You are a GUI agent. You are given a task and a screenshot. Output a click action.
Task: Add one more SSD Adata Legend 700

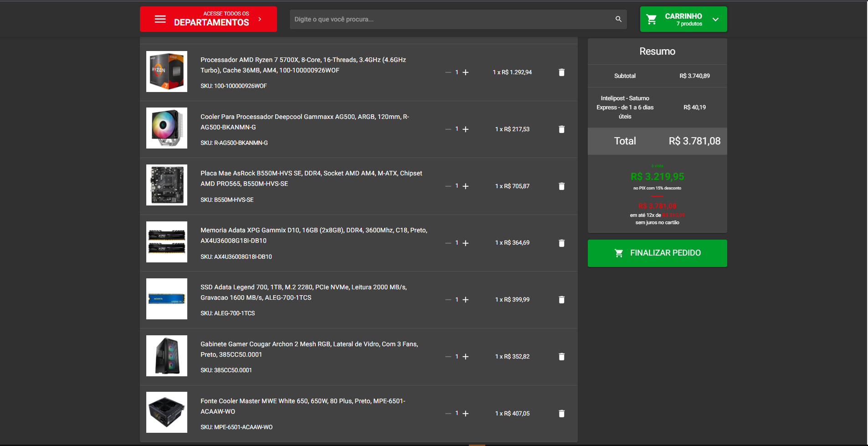[x=465, y=300]
